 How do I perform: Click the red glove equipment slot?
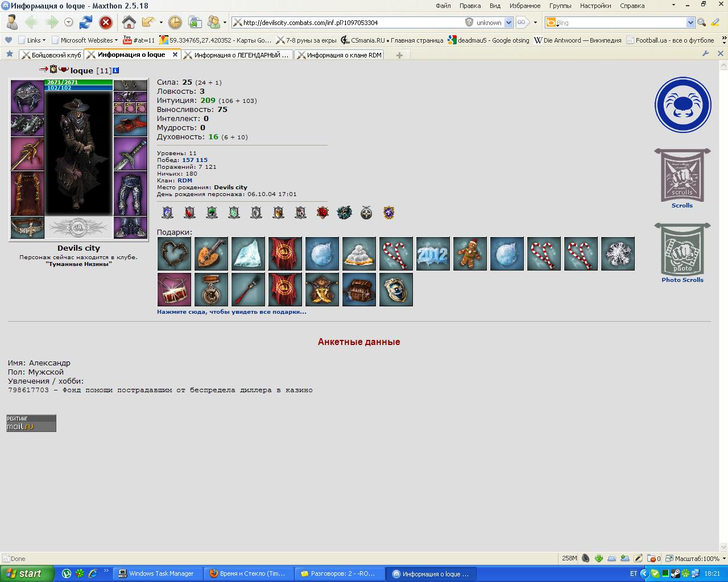tap(130, 126)
